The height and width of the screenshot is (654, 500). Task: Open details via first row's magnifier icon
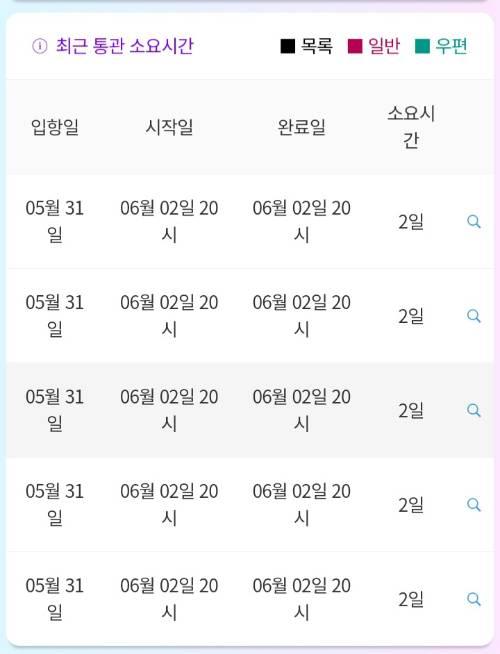tap(474, 221)
